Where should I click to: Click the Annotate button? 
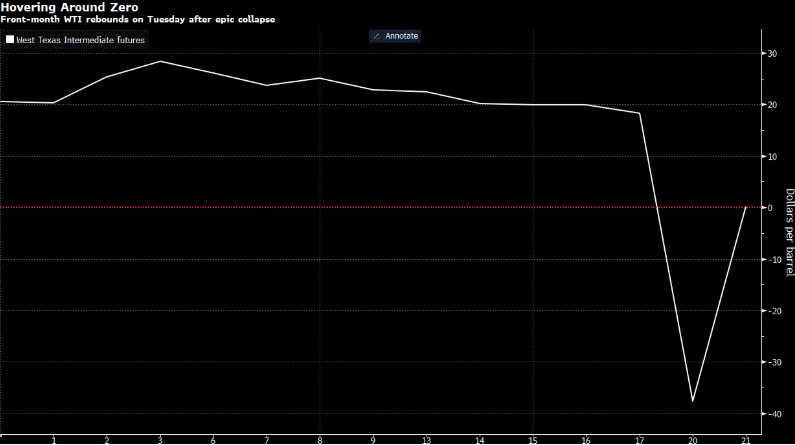395,36
